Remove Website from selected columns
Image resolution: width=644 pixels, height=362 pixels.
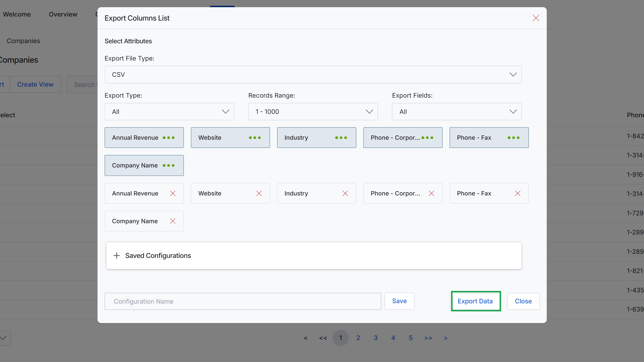tap(259, 193)
